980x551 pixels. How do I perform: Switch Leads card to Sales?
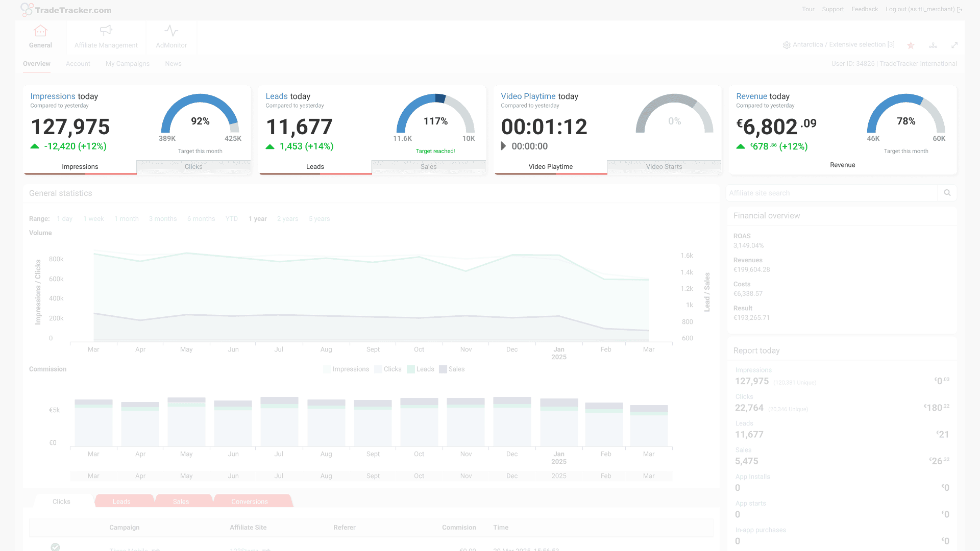[x=428, y=167]
